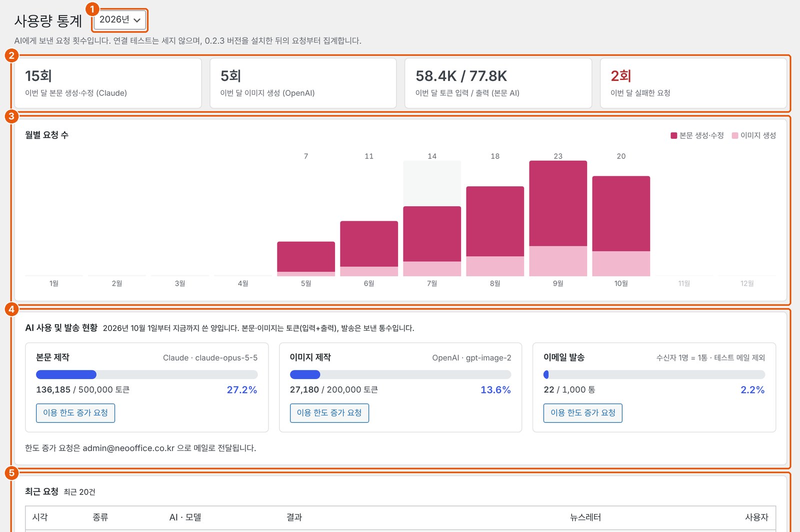Select the 2회 failed requests card
The width and height of the screenshot is (800, 532).
click(693, 83)
